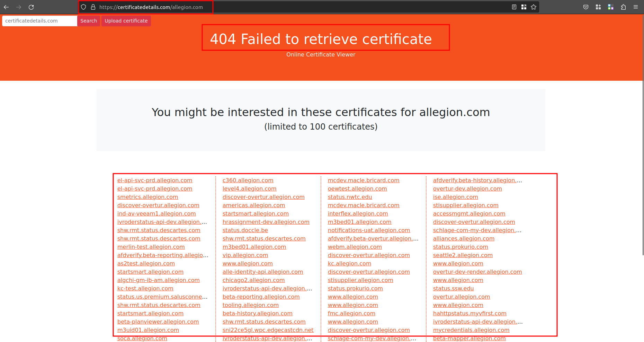Open the status.nwtc.edu certificate link
The height and width of the screenshot is (342, 644).
pyautogui.click(x=350, y=197)
